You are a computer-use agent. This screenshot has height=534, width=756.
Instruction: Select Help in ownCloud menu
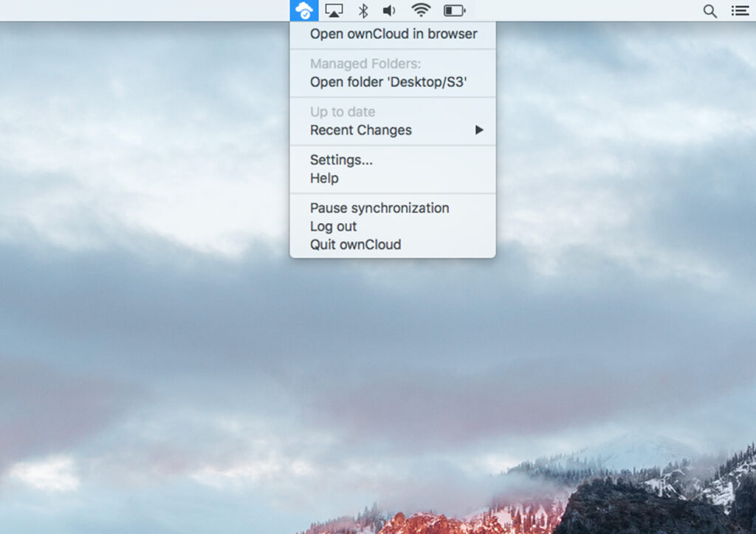[324, 178]
